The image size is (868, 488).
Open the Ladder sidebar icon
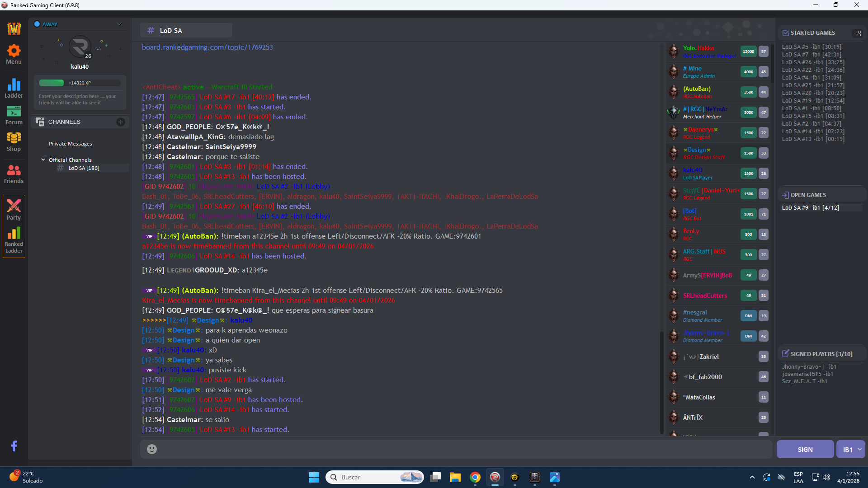(14, 85)
